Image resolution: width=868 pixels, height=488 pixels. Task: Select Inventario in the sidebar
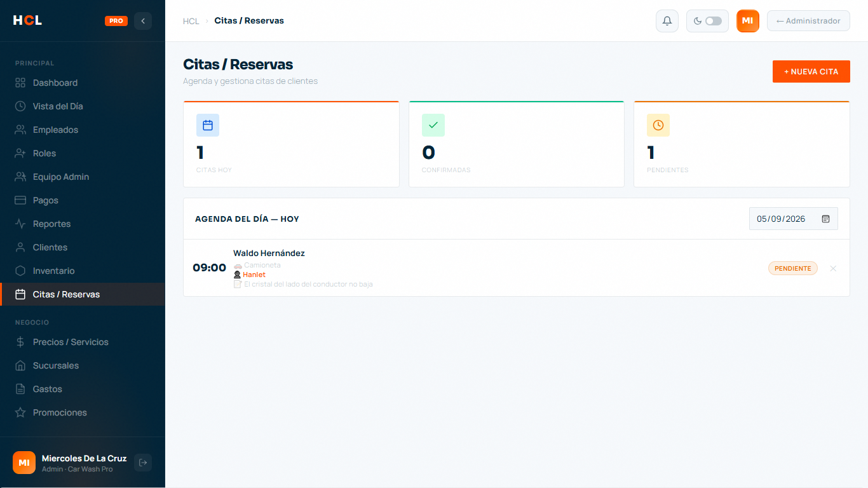pos(83,271)
